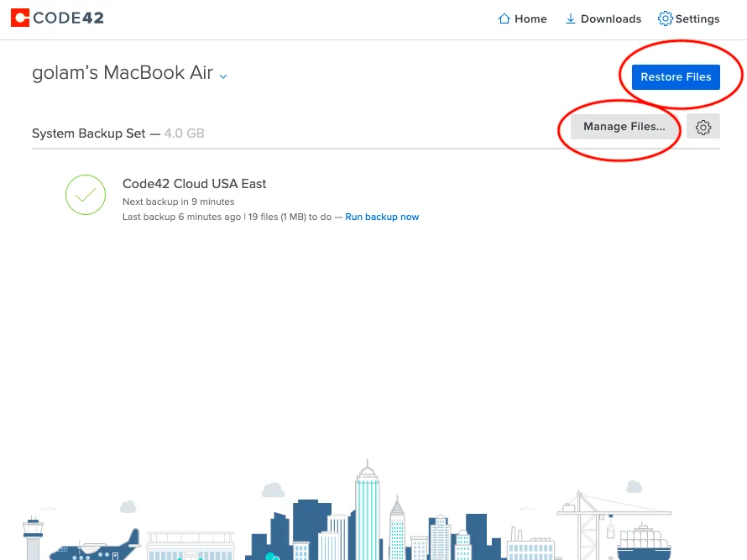
Task: Click the Code42 logo
Action: 57,18
